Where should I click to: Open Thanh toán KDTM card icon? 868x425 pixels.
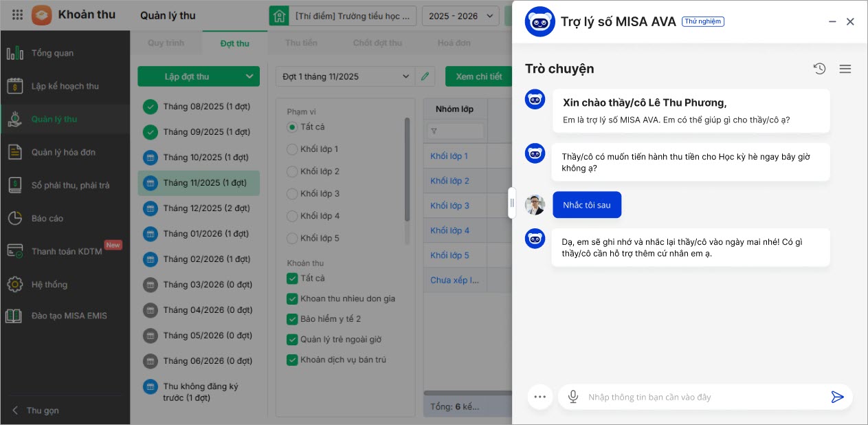point(14,251)
